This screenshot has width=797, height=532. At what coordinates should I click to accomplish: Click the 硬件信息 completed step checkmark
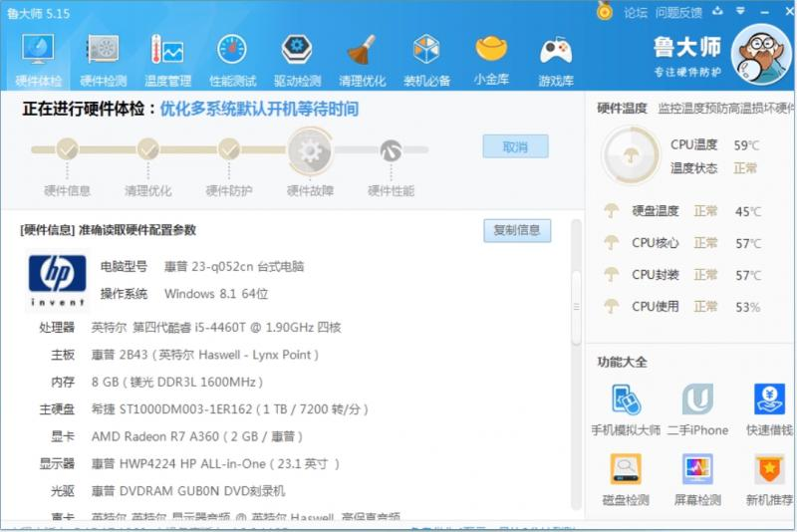[67, 148]
